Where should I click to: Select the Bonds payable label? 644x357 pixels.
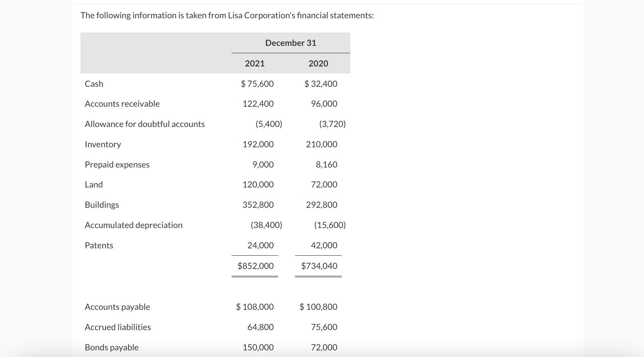click(111, 347)
